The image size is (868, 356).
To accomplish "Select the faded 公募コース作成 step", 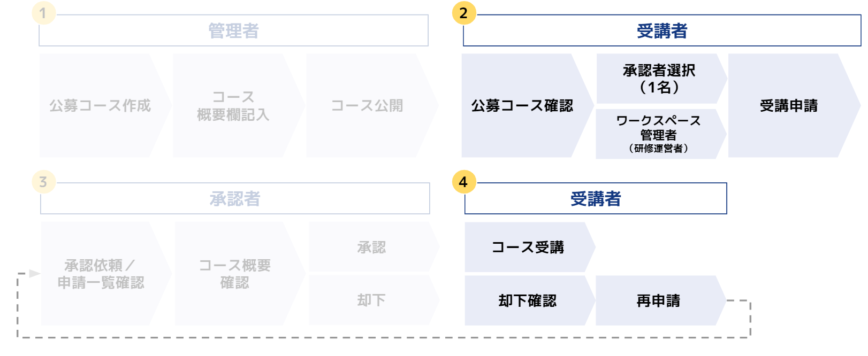I will pos(105,105).
